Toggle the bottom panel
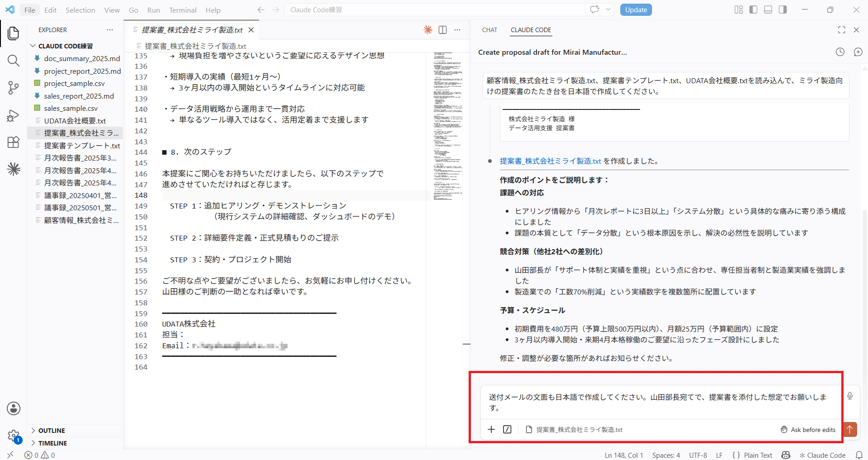This screenshot has width=868, height=460. click(x=768, y=9)
